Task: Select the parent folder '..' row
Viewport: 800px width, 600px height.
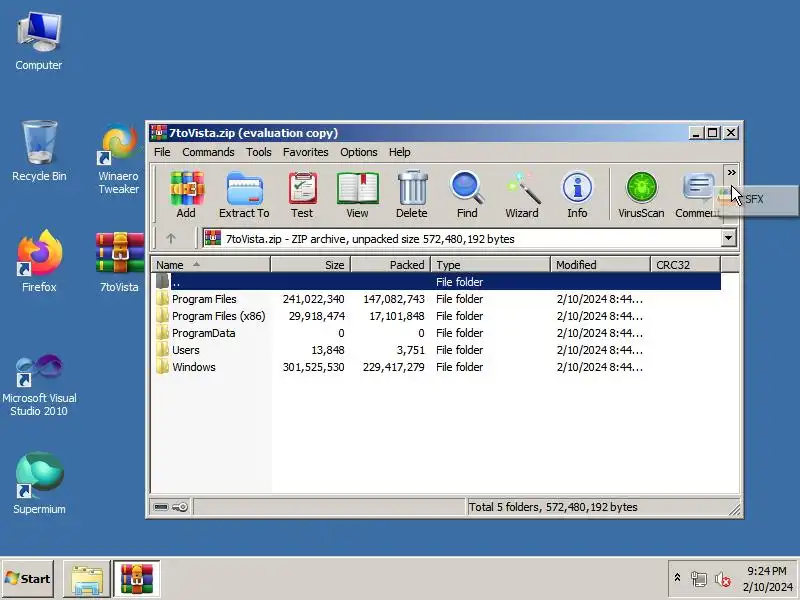Action: tap(436, 282)
